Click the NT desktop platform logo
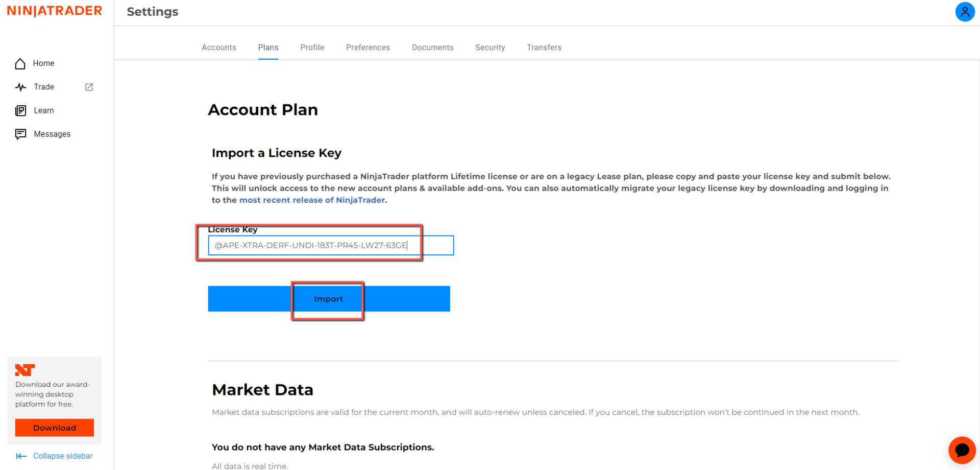The height and width of the screenshot is (470, 980). 25,370
